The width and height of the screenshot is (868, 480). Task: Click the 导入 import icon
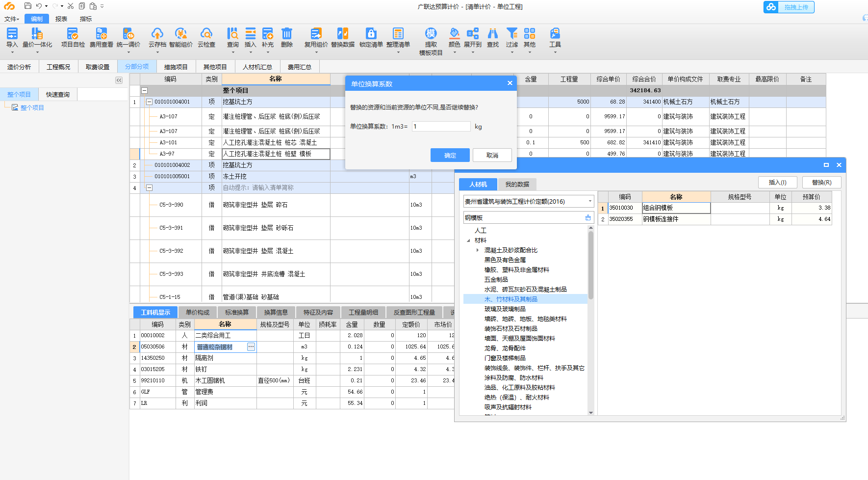[12, 33]
